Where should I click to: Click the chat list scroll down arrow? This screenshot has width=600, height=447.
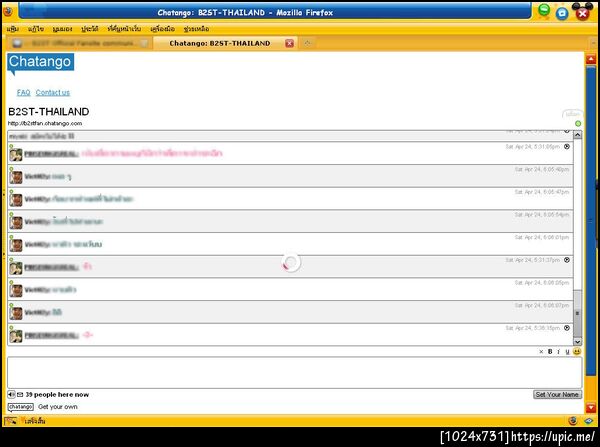[x=577, y=341]
